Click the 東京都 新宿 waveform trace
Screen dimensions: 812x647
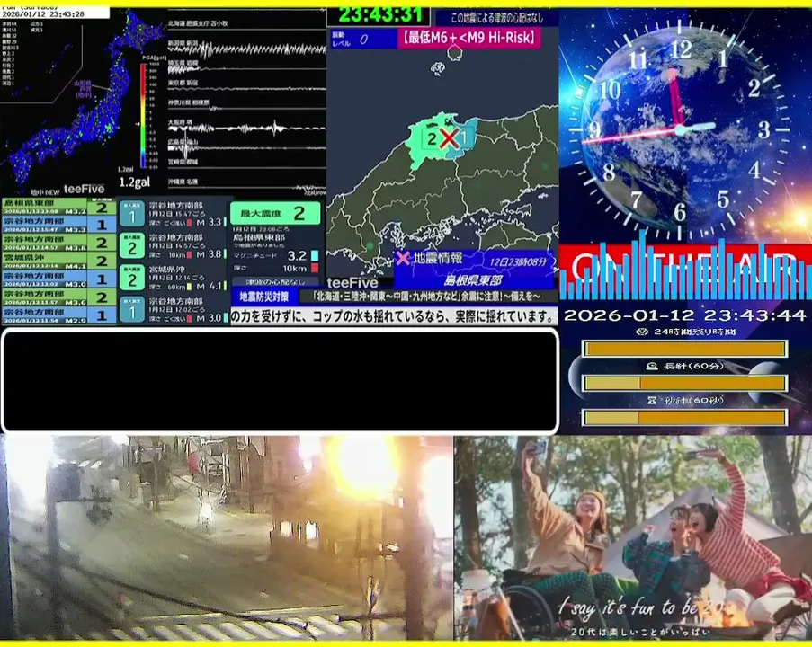[247, 88]
